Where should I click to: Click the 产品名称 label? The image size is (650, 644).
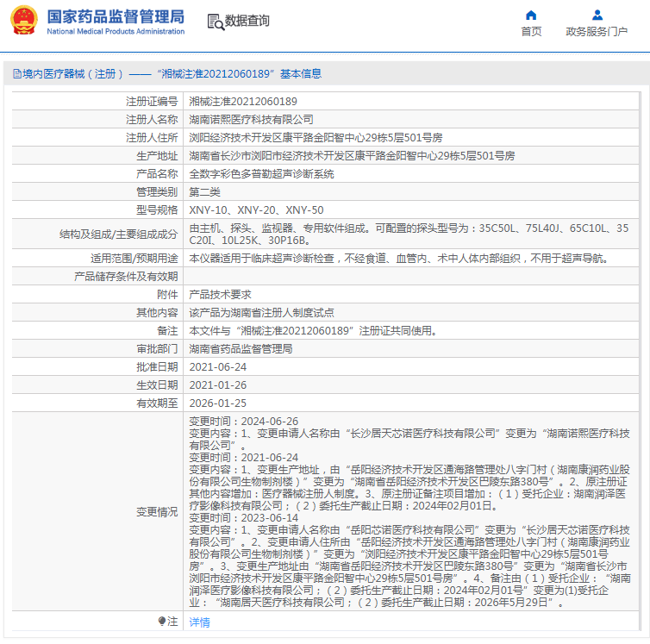tap(157, 174)
